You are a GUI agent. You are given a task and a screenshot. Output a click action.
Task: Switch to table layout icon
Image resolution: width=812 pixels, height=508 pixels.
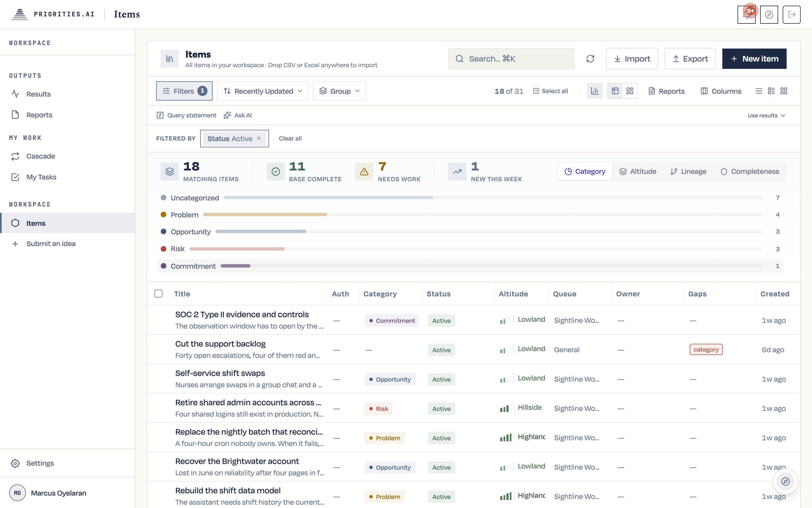(615, 91)
